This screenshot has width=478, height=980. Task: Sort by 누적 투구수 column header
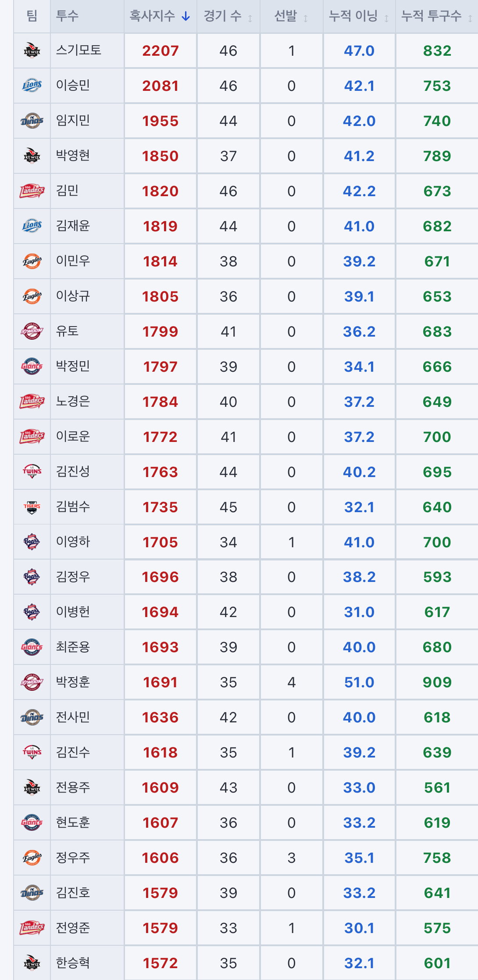point(437,16)
